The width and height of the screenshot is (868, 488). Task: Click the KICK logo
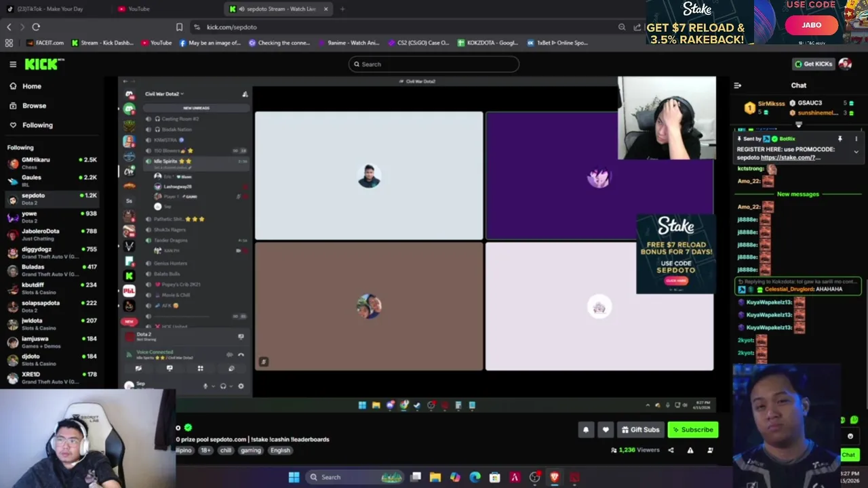pyautogui.click(x=44, y=64)
